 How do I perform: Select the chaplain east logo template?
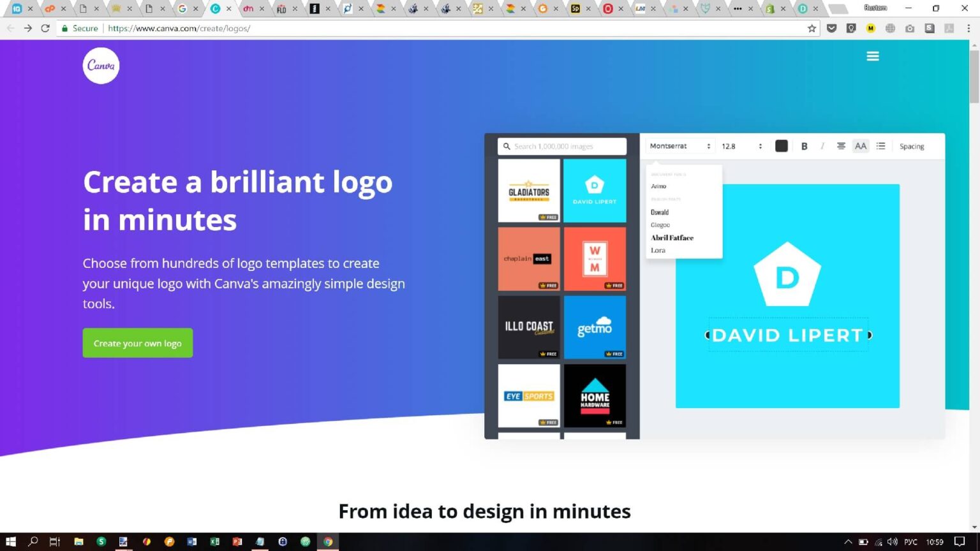point(529,259)
